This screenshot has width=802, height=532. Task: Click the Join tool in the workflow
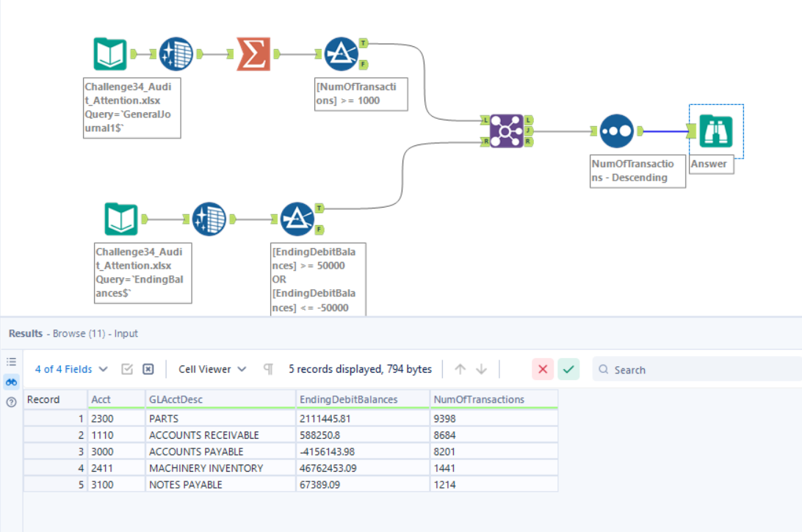[507, 131]
